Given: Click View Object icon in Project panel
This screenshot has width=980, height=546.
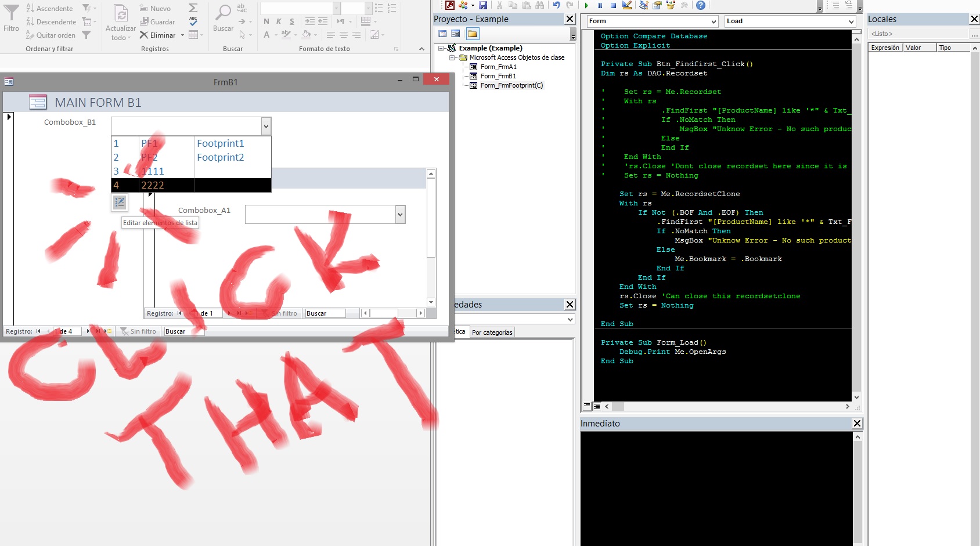Looking at the screenshot, I should tap(456, 34).
